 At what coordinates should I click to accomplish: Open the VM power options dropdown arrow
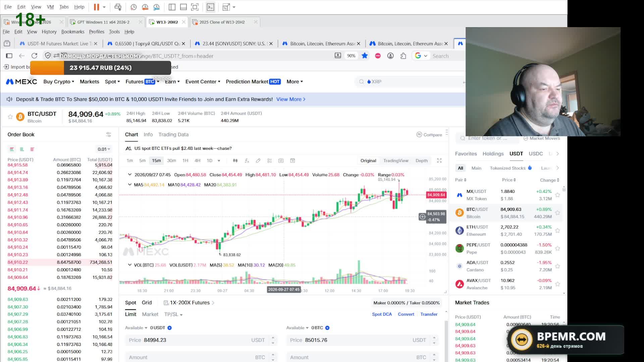104,7
